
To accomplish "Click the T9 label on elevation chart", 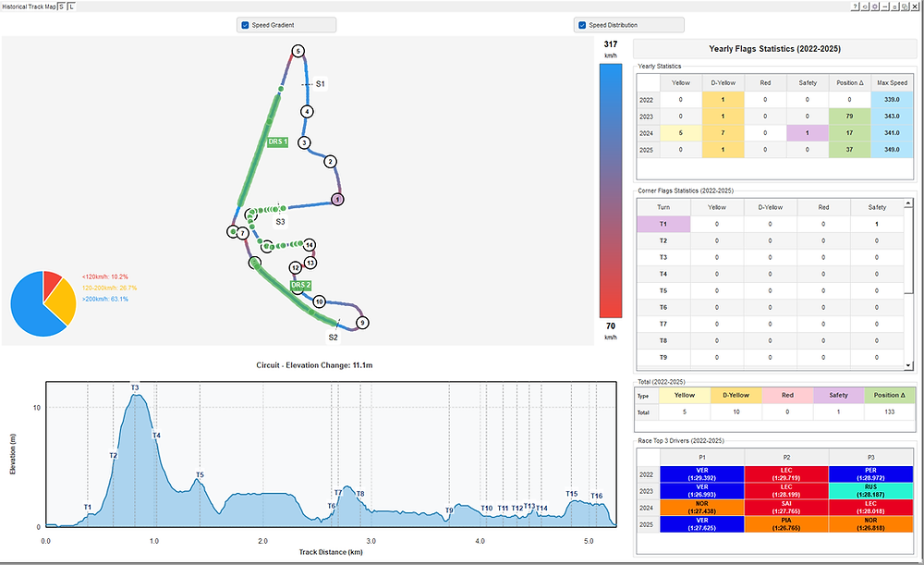I will 449,510.
